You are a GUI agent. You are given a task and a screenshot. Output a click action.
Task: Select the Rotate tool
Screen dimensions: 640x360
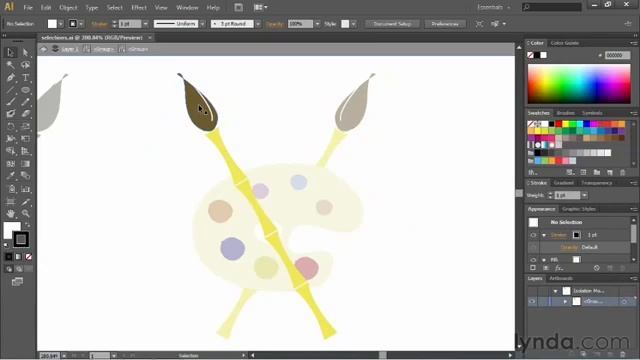point(11,127)
